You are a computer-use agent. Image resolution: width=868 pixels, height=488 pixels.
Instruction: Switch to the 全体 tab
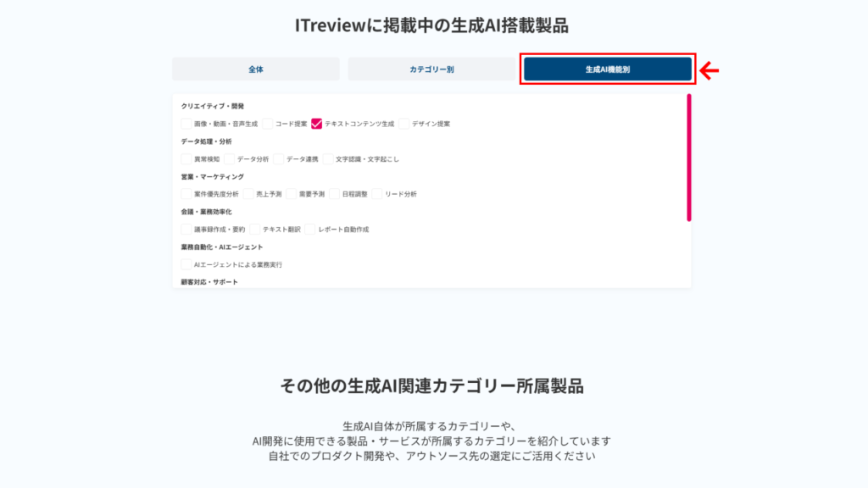(x=255, y=69)
